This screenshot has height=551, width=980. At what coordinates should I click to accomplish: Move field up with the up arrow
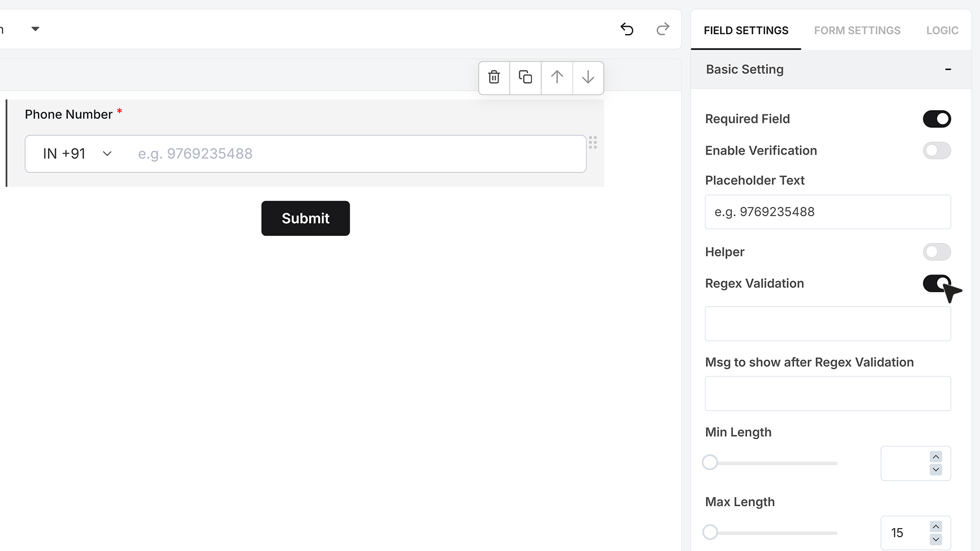click(557, 78)
